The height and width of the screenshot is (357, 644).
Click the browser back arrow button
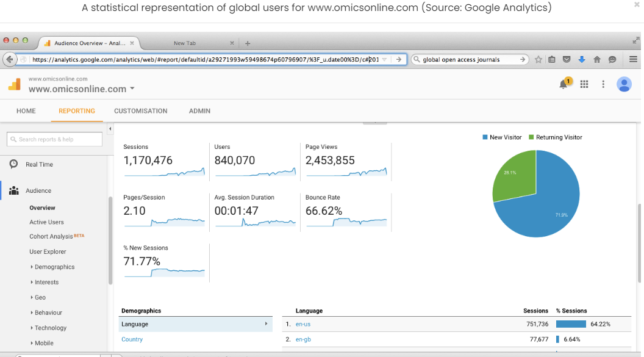[x=10, y=60]
